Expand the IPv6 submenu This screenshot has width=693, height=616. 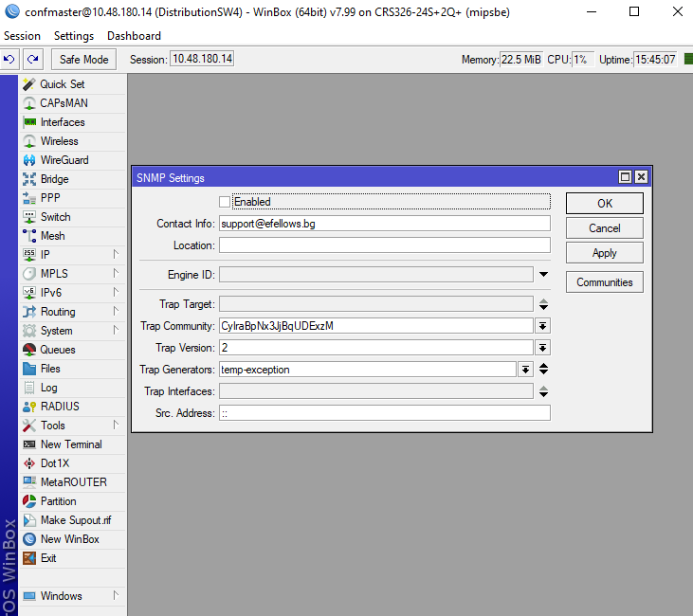tap(116, 292)
